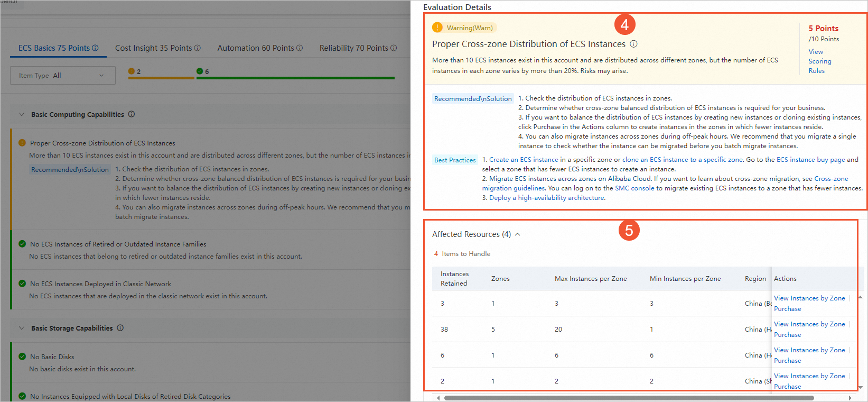
Task: Click green check icon of Local Disks item
Action: click(x=22, y=396)
